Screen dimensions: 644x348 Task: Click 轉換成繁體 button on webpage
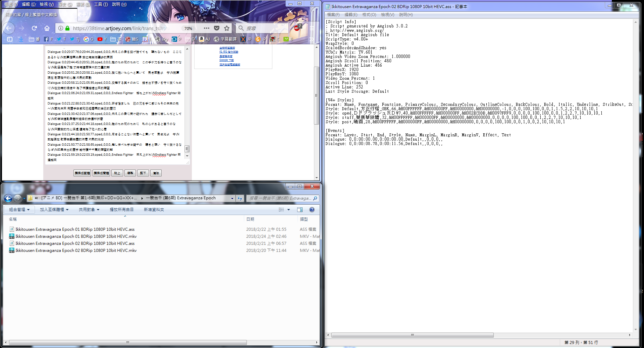(82, 173)
